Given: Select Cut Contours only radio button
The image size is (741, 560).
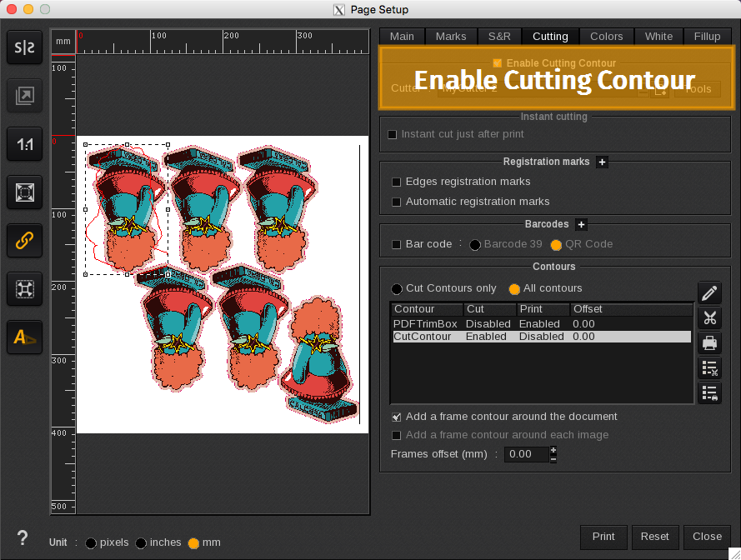Looking at the screenshot, I should click(398, 288).
